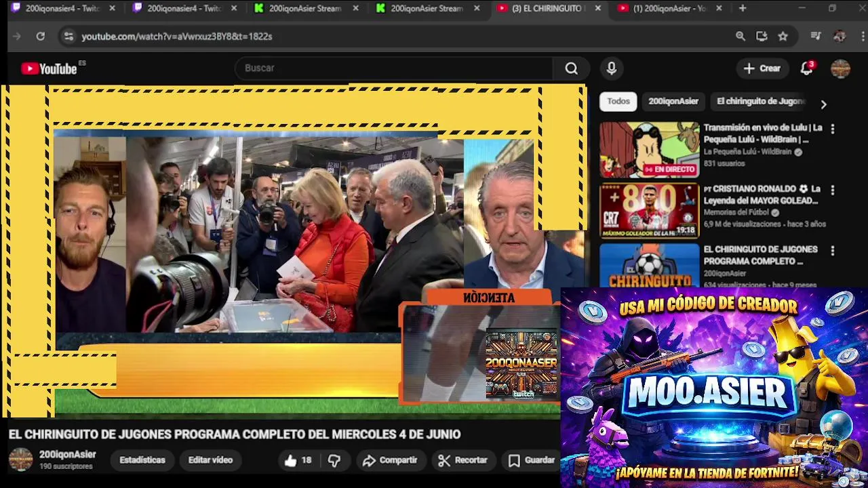Select the Todos filter chip
The width and height of the screenshot is (868, 488).
click(x=618, y=102)
